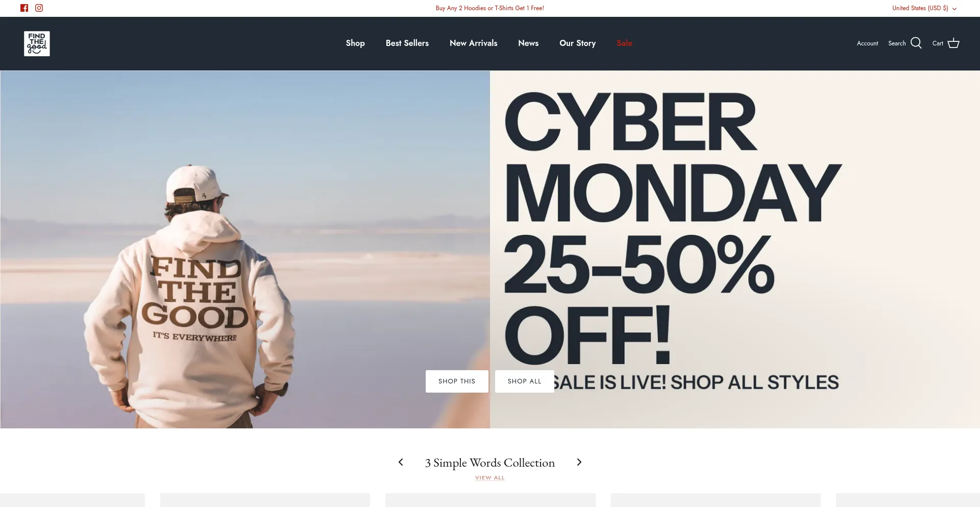
Task: Click the VIEW ALL collection link
Action: tap(489, 478)
